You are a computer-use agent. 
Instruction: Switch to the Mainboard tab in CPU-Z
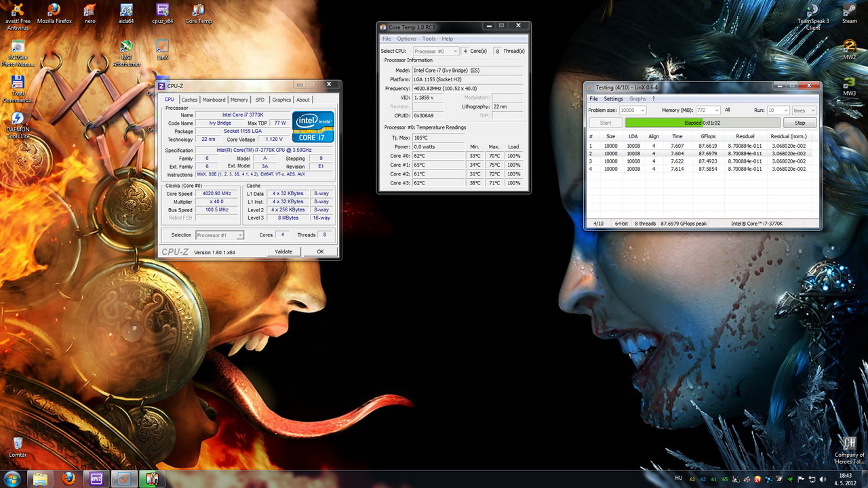coord(214,100)
